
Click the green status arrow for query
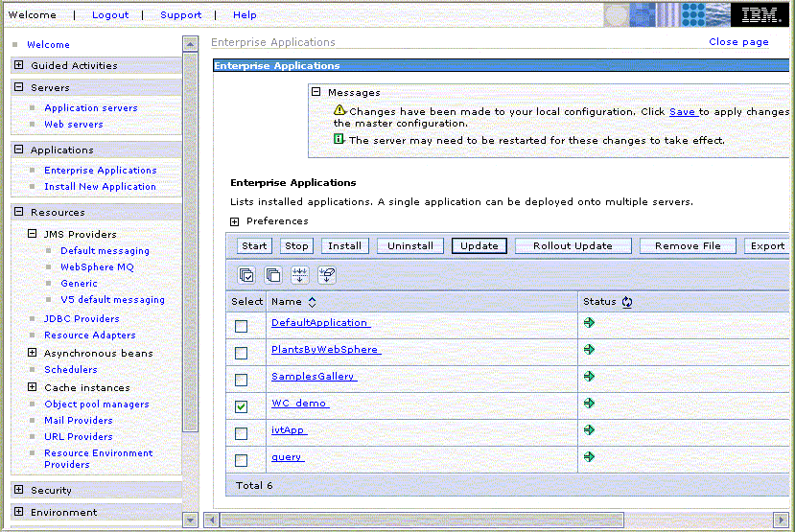pos(589,457)
